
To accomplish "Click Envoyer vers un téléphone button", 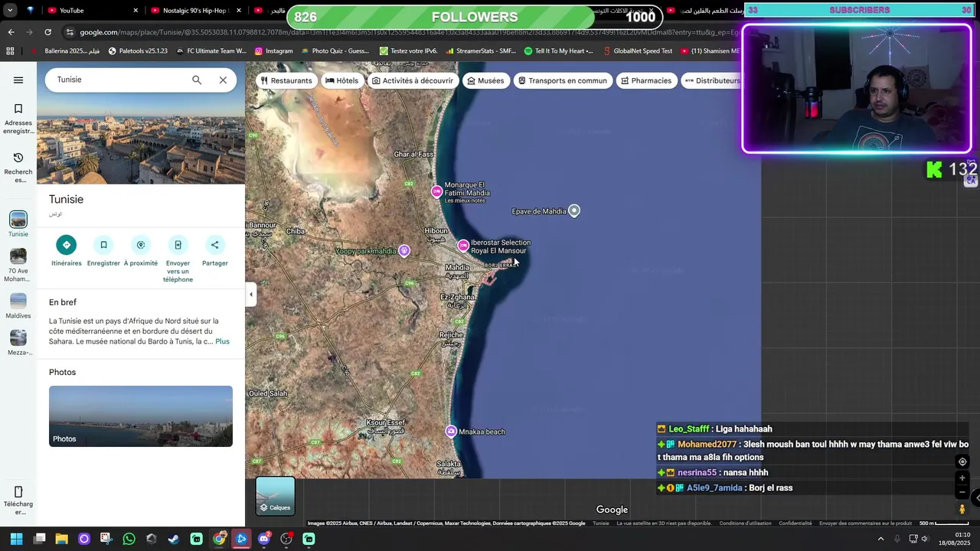I will point(178,259).
